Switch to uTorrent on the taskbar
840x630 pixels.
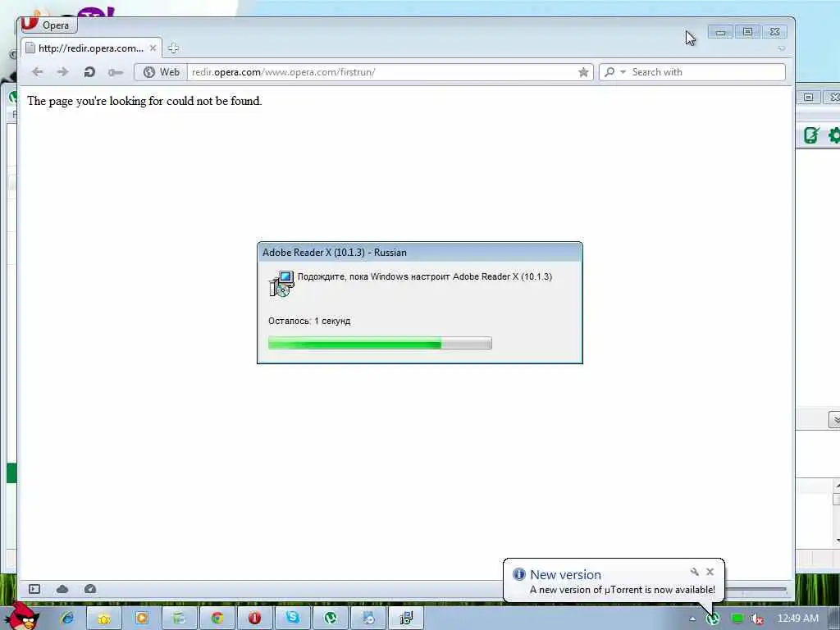(330, 619)
